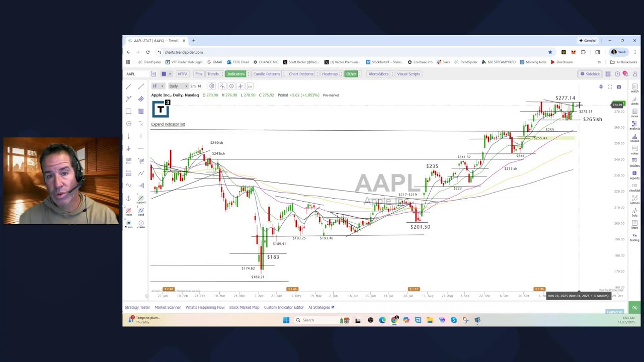Open the alerts sidebar panel
The height and width of the screenshot is (362, 644).
(x=634, y=101)
